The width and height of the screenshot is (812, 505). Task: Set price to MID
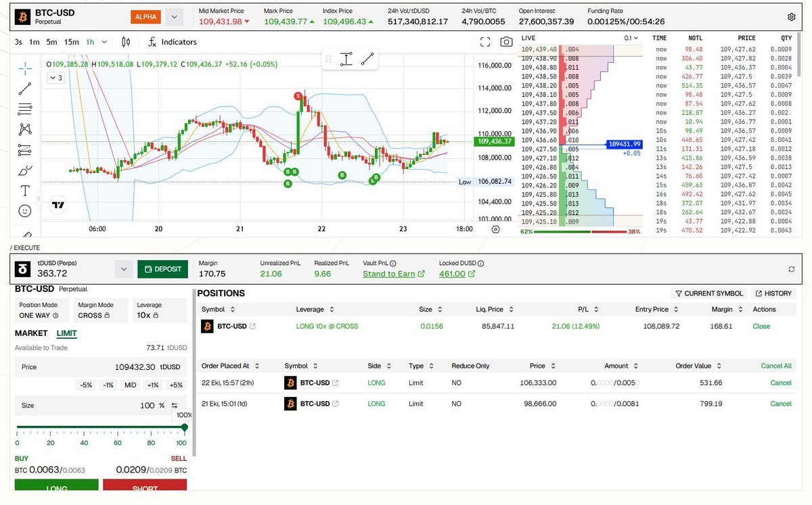pyautogui.click(x=130, y=385)
